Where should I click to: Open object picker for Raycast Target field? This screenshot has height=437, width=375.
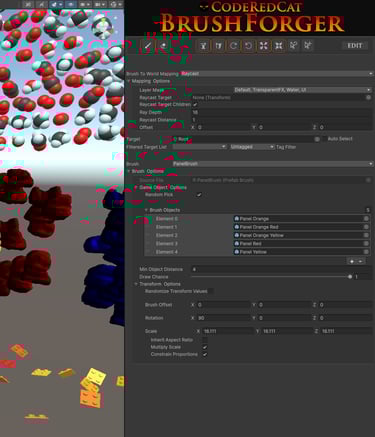point(368,97)
